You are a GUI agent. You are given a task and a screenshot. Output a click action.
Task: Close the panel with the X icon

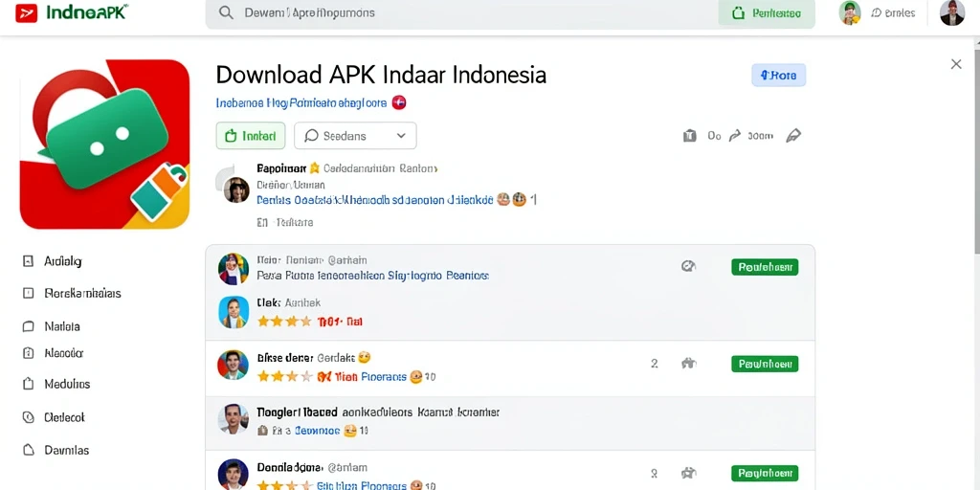coord(956,64)
